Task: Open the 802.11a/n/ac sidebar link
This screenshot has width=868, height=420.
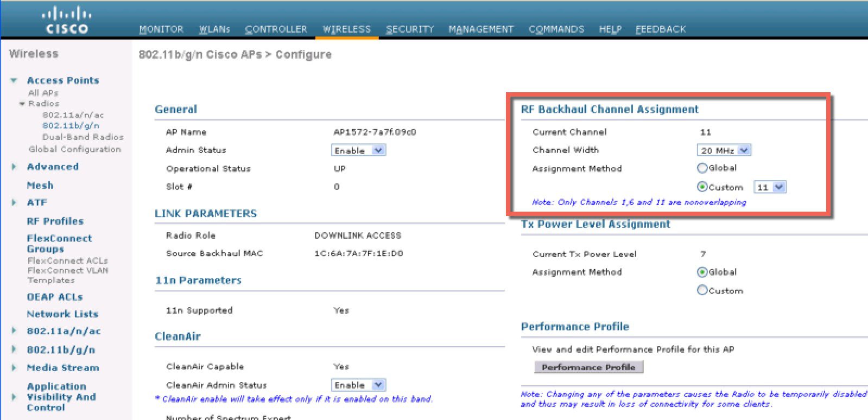Action: click(64, 331)
